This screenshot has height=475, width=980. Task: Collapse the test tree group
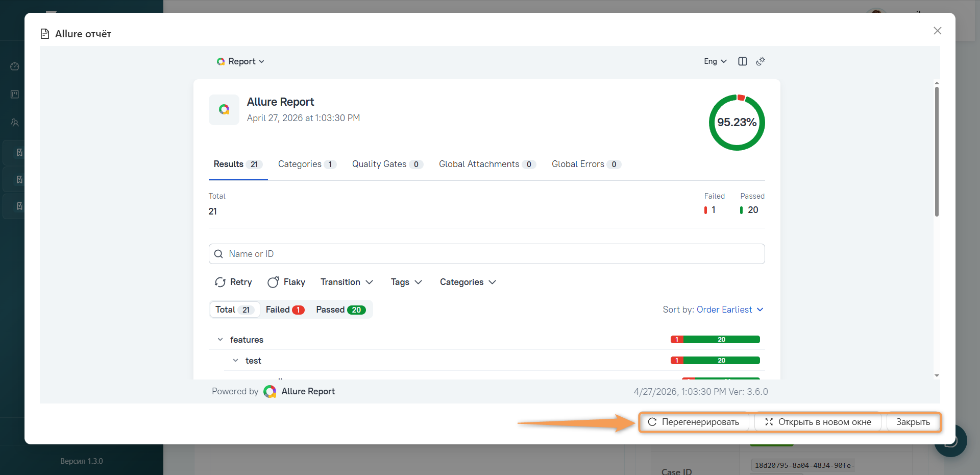click(236, 361)
